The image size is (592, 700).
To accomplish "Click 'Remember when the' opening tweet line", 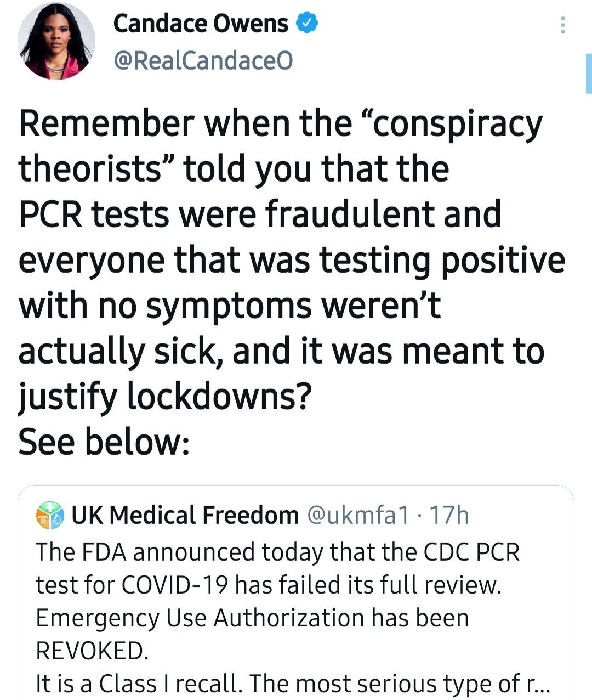I will [x=185, y=123].
